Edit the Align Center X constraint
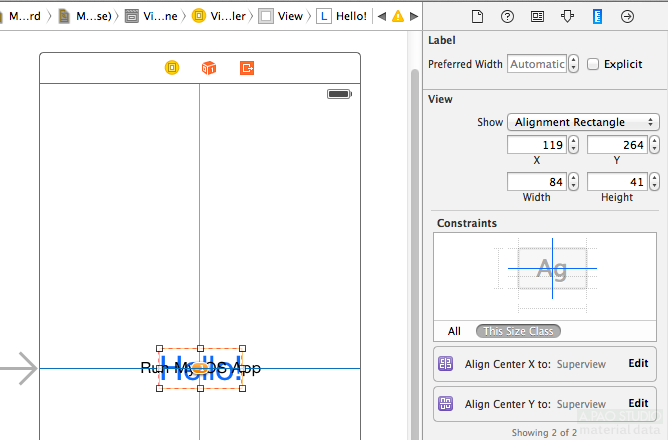This screenshot has height=440, width=668. 638,364
